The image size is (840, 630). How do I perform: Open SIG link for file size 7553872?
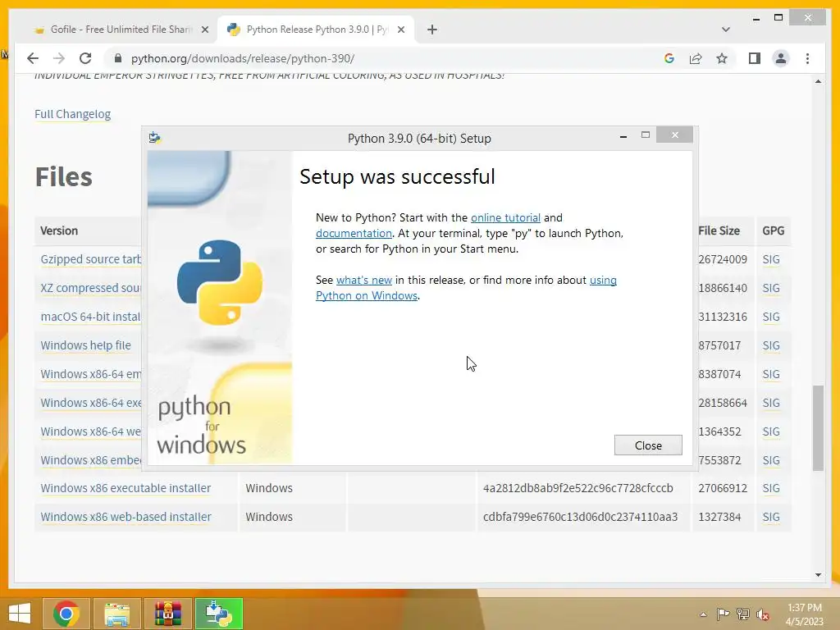coord(771,460)
